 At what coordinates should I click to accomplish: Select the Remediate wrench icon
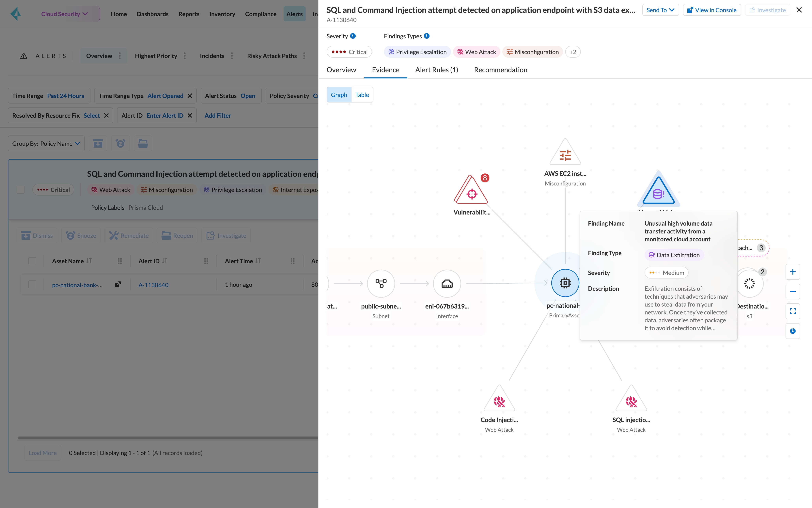pos(113,235)
